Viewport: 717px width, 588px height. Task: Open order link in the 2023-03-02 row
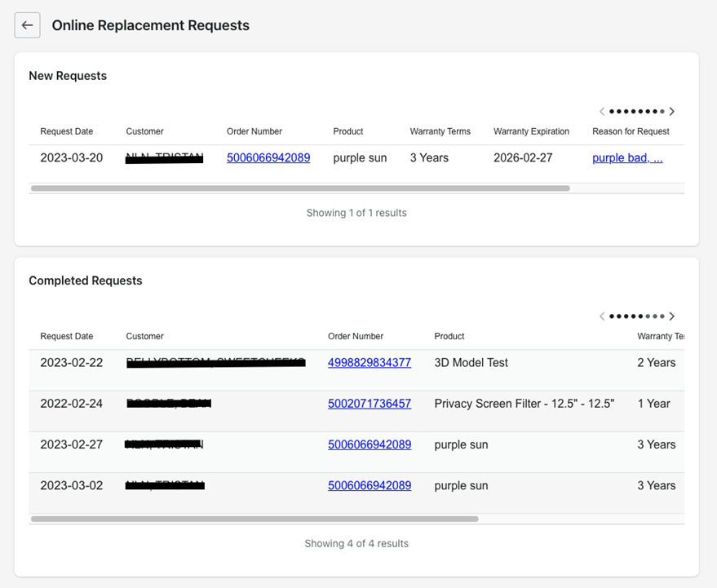pyautogui.click(x=370, y=486)
